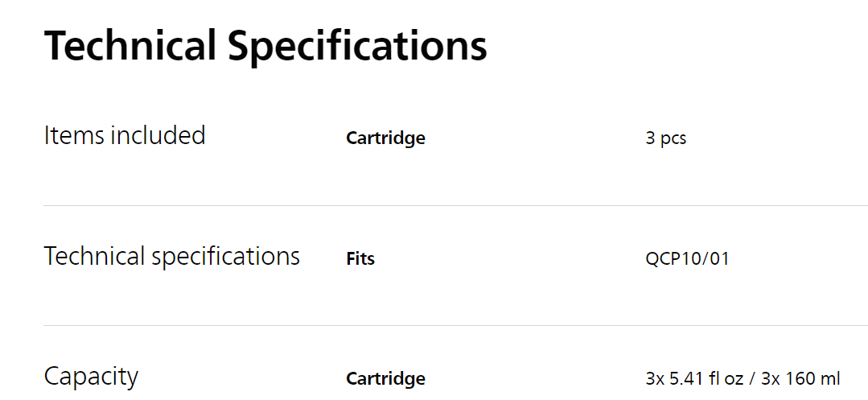The height and width of the screenshot is (400, 868).
Task: Click the pcs unit text
Action: coord(673,138)
